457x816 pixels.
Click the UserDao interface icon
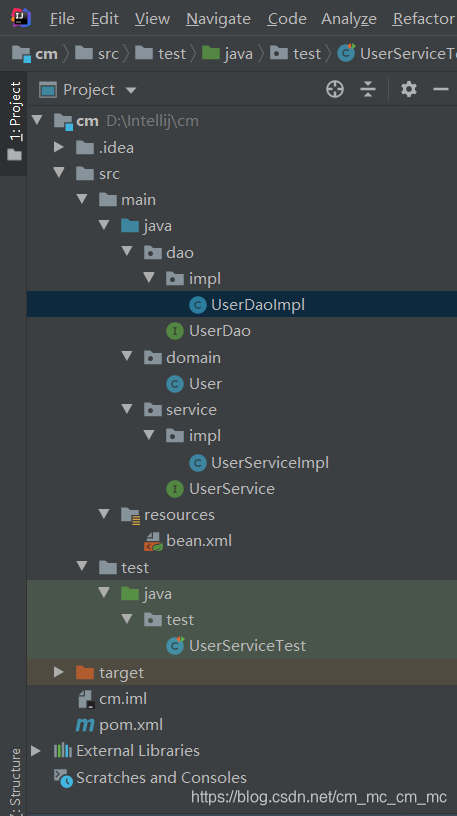[174, 331]
